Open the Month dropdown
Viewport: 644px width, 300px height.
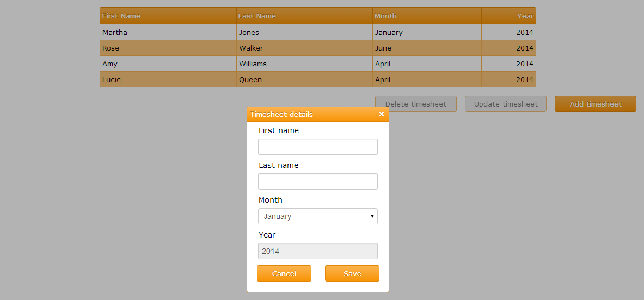coord(317,216)
